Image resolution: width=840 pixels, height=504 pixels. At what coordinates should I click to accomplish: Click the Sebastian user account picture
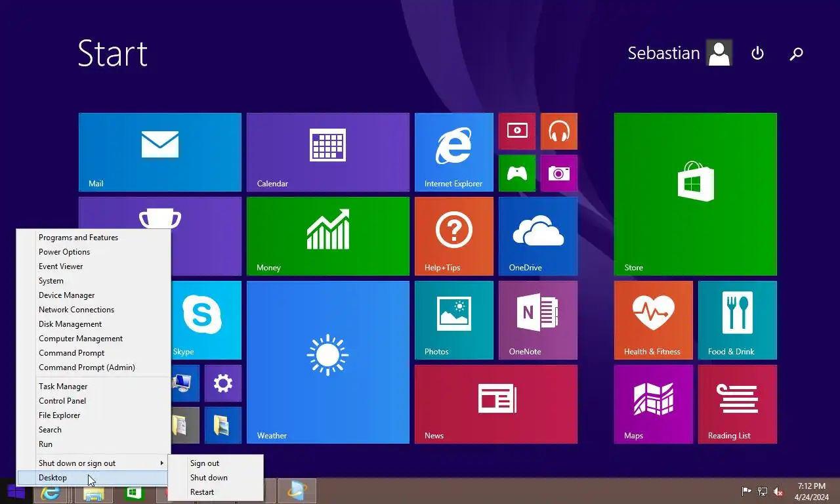coord(719,53)
